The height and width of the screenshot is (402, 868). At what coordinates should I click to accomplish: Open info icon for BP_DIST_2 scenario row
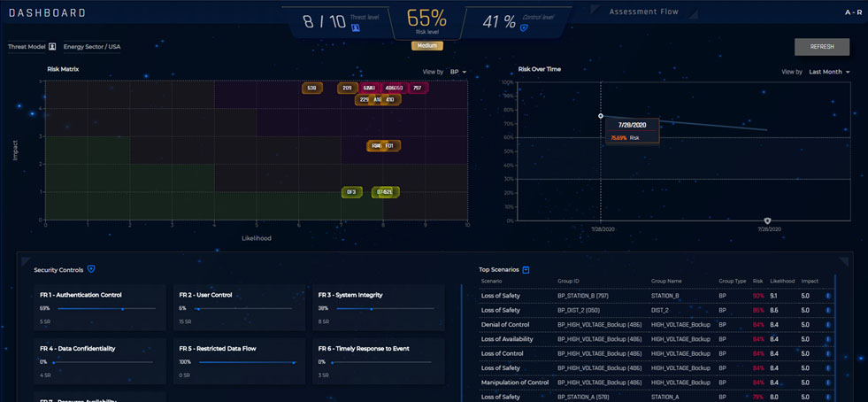[x=828, y=310]
